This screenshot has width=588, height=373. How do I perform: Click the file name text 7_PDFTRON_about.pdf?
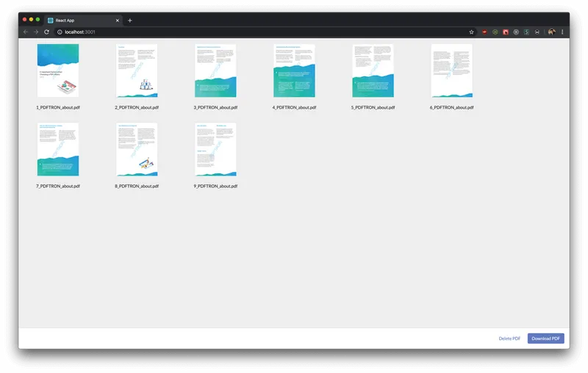click(58, 186)
